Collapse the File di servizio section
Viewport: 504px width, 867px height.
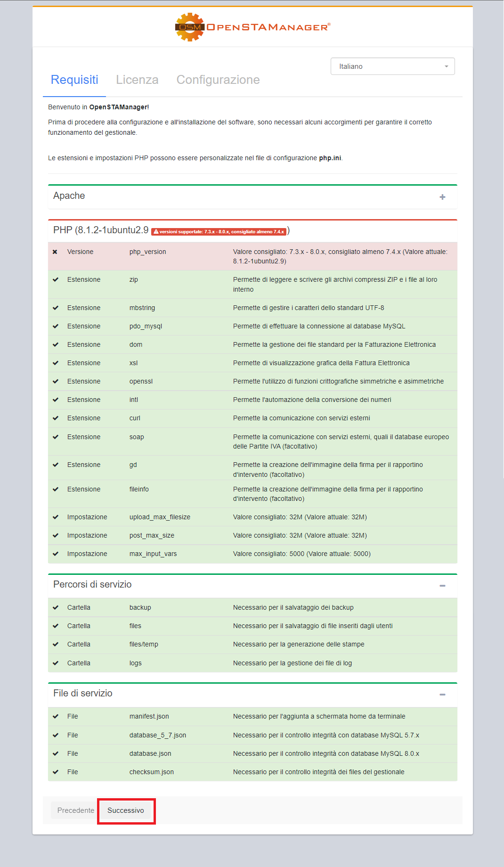click(442, 695)
